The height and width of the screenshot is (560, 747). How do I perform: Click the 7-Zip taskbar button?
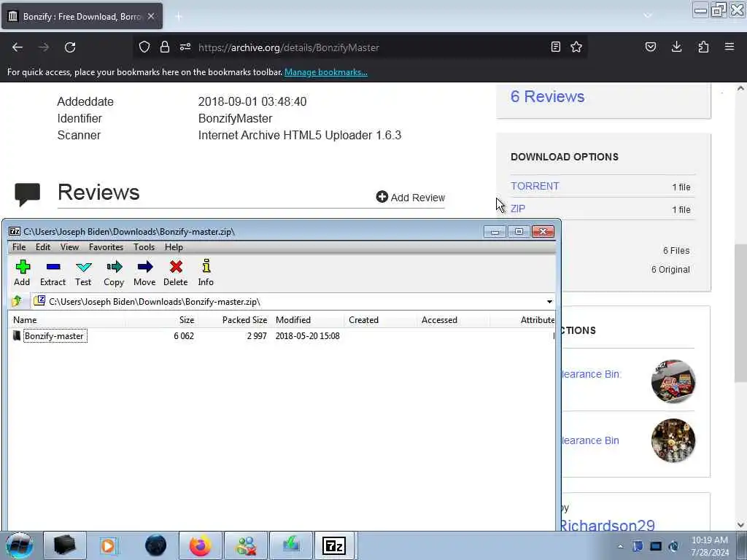(334, 545)
